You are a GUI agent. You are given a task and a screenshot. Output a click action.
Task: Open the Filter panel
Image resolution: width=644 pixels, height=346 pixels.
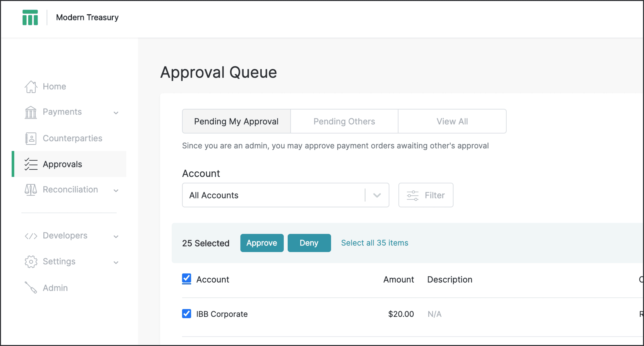426,195
